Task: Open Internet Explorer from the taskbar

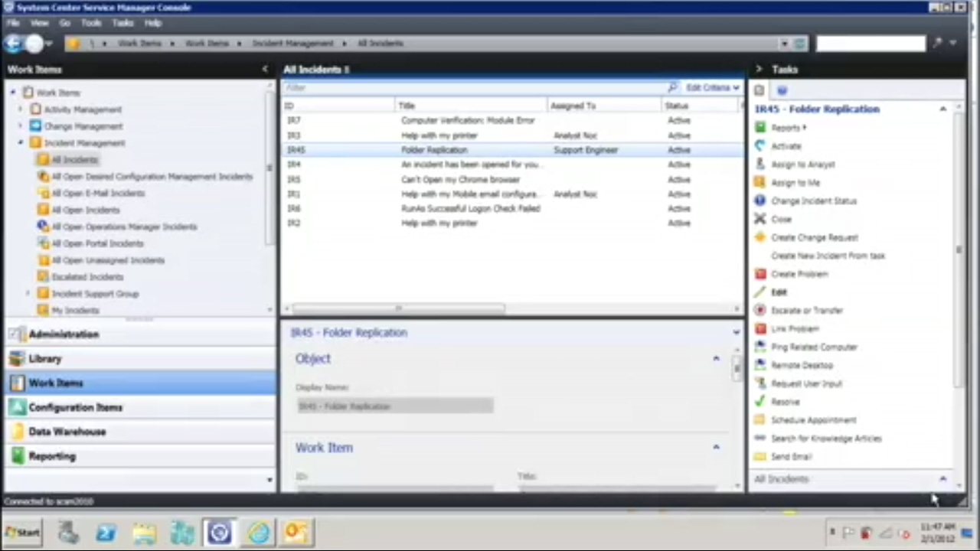Action: coord(259,532)
